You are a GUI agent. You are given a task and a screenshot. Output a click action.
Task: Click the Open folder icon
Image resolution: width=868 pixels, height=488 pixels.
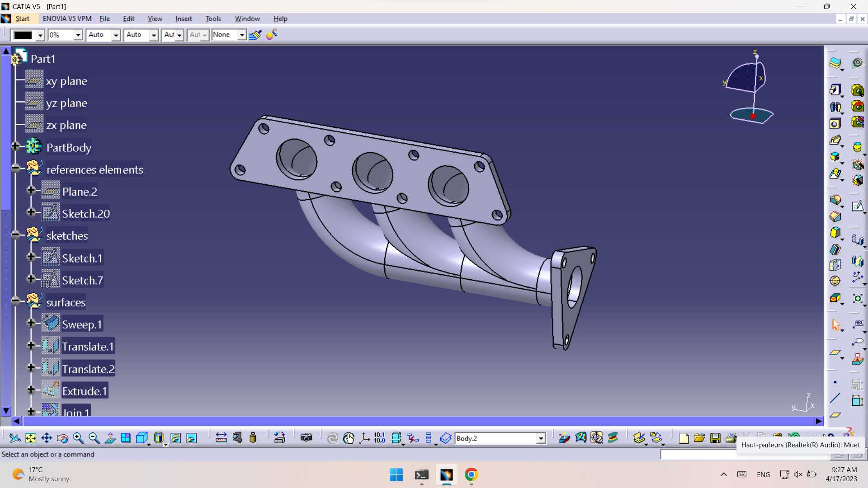pos(699,438)
